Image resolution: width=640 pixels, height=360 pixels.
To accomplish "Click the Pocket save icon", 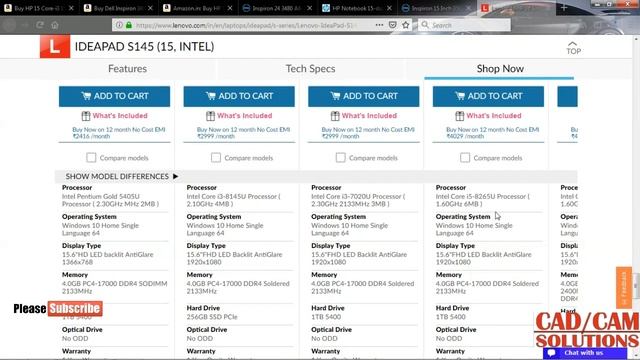I will pos(393,25).
